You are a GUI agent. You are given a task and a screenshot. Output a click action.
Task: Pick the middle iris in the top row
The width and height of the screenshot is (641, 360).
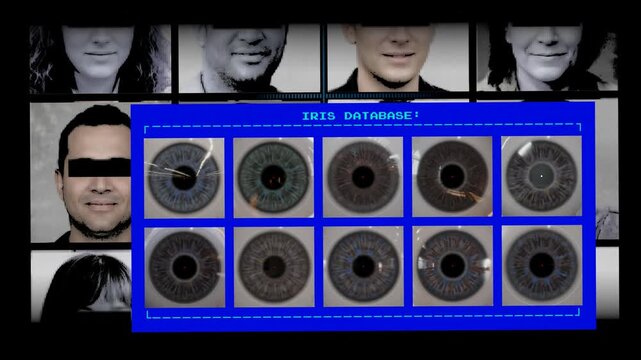pyautogui.click(x=363, y=177)
